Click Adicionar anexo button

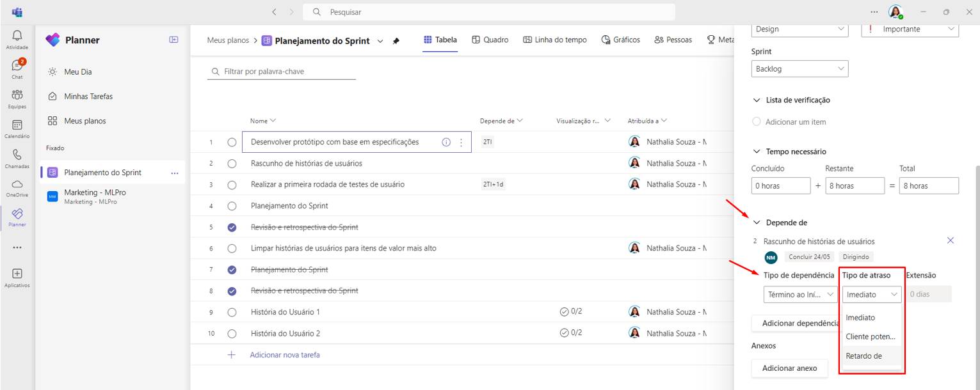tap(789, 368)
